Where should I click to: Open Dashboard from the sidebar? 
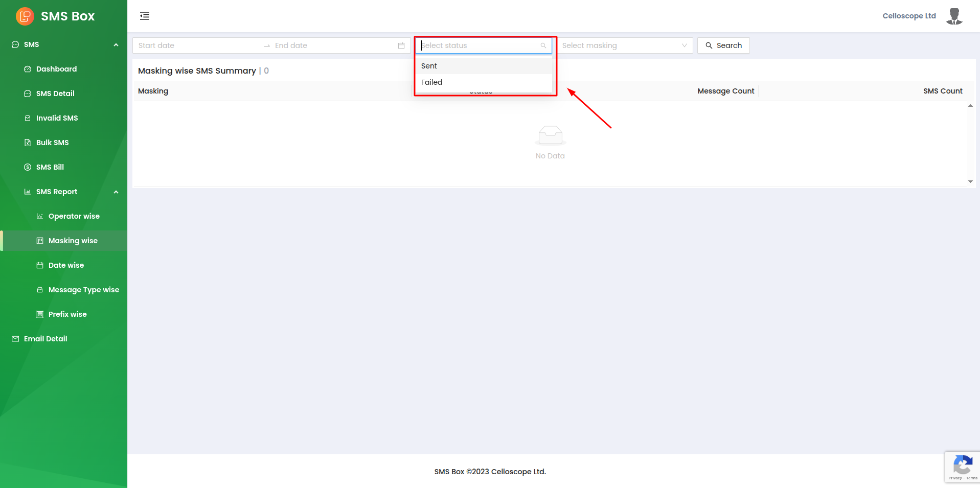[x=56, y=69]
